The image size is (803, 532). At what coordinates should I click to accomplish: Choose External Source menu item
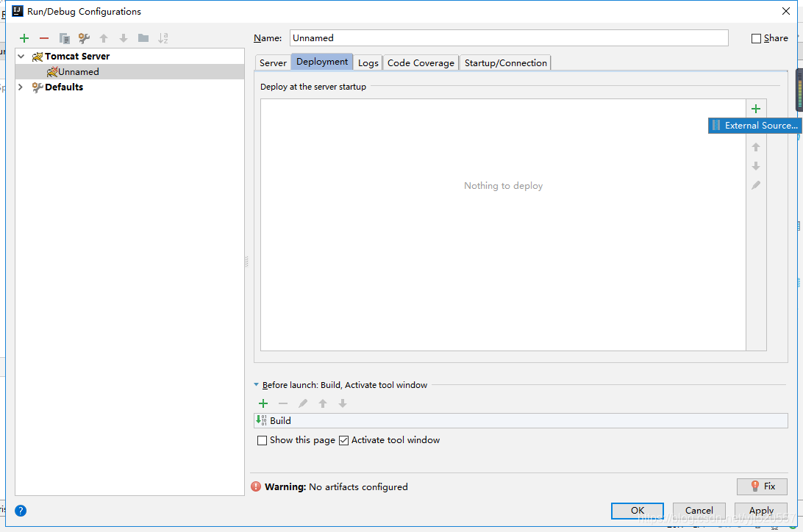pyautogui.click(x=755, y=126)
